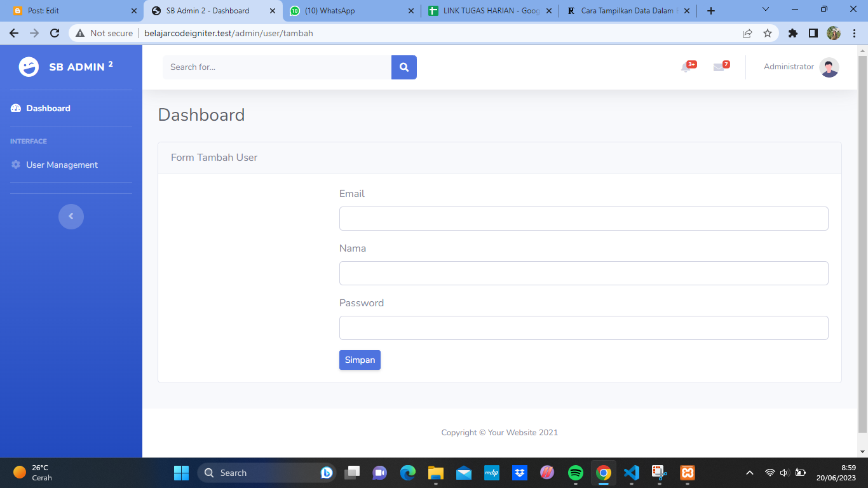Click the Email input field
Viewport: 868px width, 488px height.
(583, 219)
